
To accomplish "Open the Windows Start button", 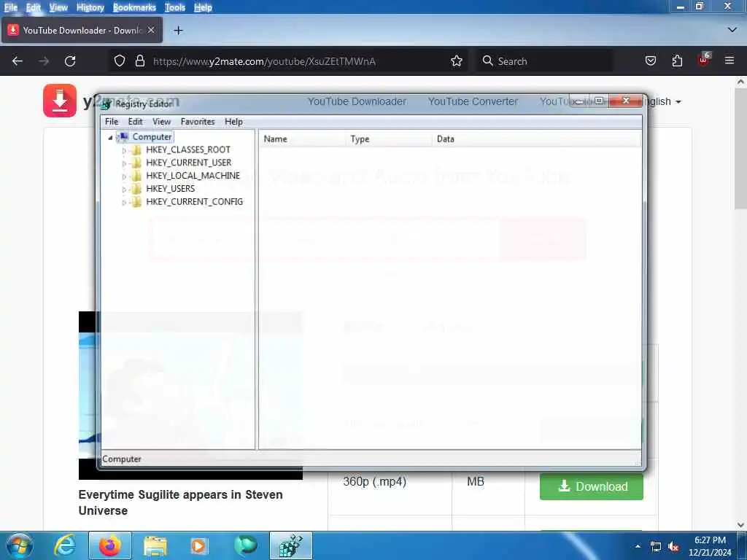I will pos(19,545).
